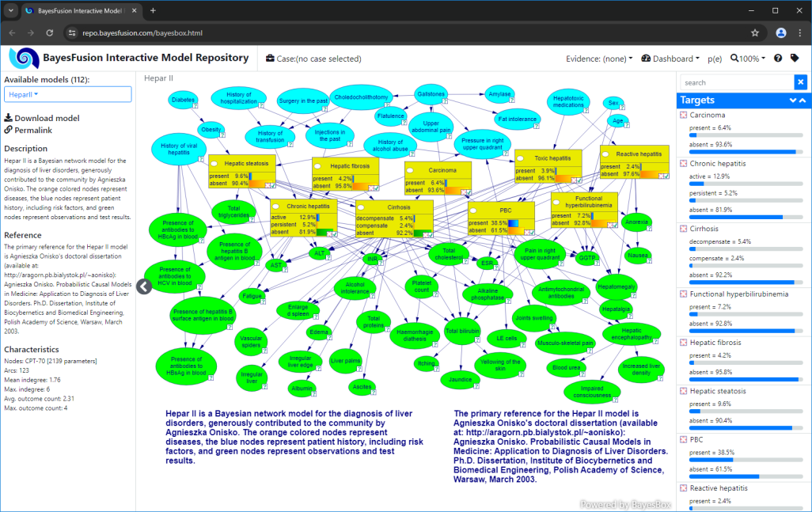Click the target icon next to Reactive hepatitis in the list
This screenshot has height=512, width=812.
684,488
